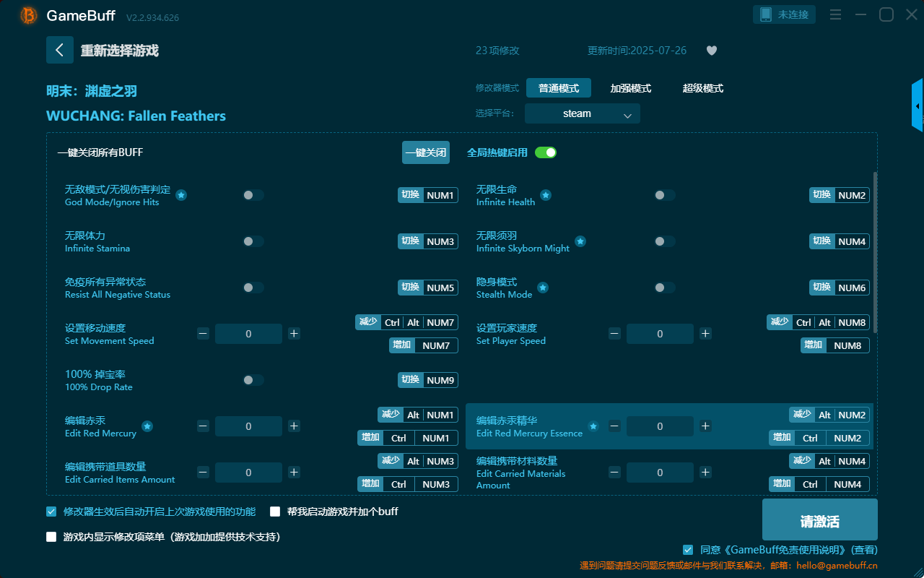
Task: Disable the global hotkey toggle
Action: click(x=546, y=152)
